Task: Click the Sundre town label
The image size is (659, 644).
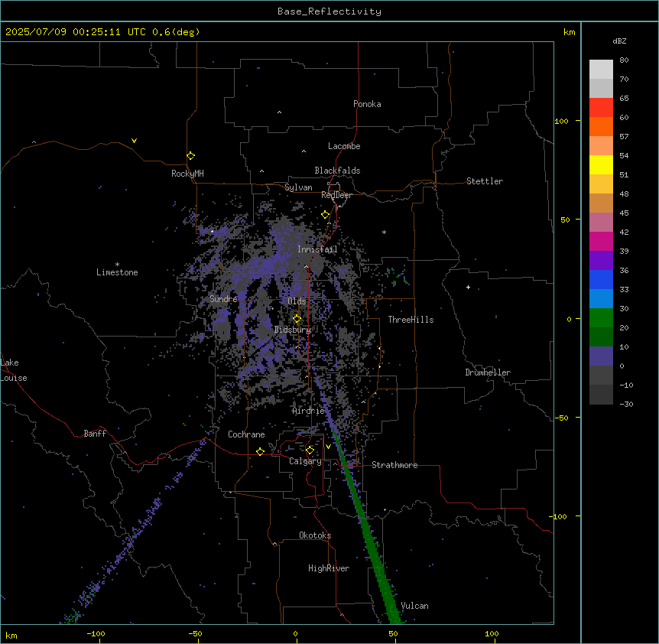Action: [223, 299]
